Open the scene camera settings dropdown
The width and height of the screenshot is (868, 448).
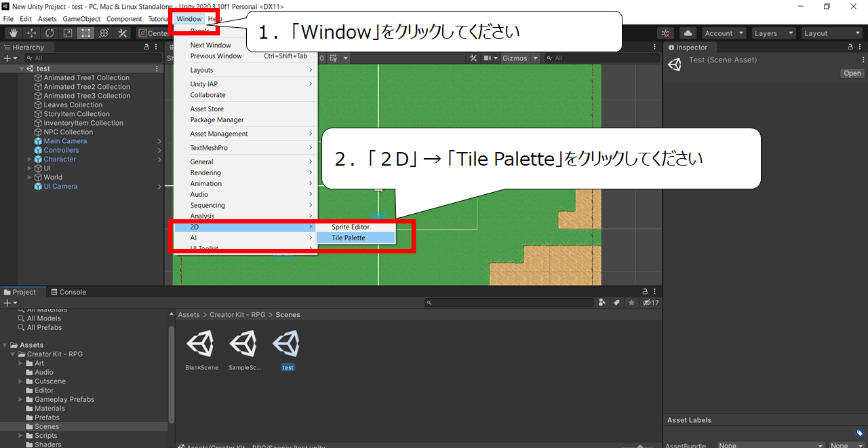pos(490,58)
